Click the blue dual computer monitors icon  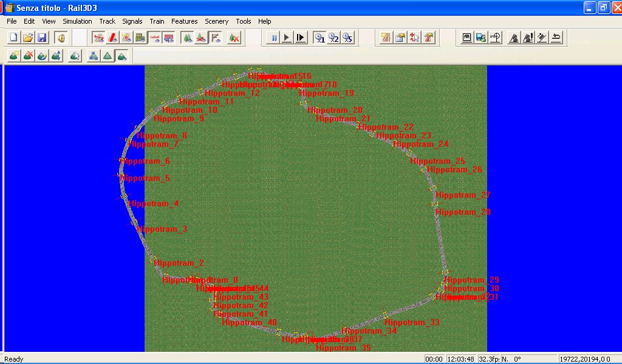tap(481, 38)
